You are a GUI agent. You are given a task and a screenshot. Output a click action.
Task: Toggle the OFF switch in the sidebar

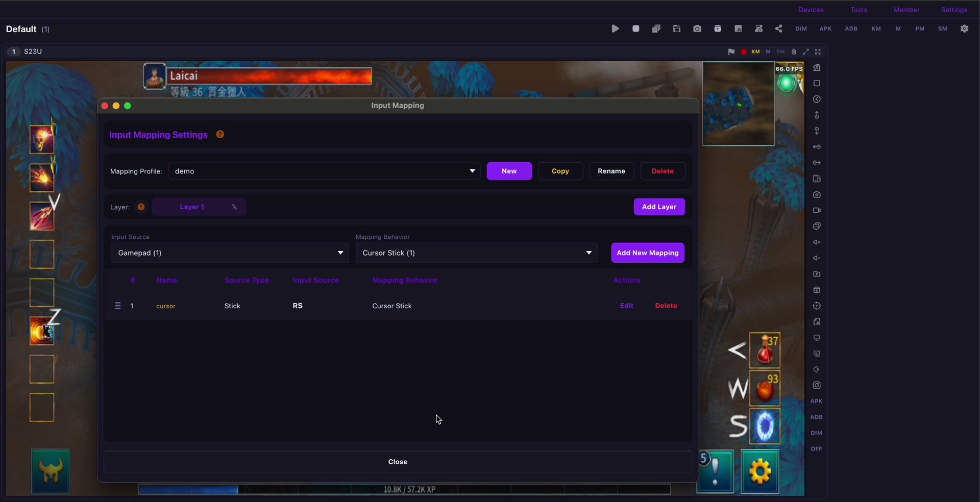click(817, 449)
